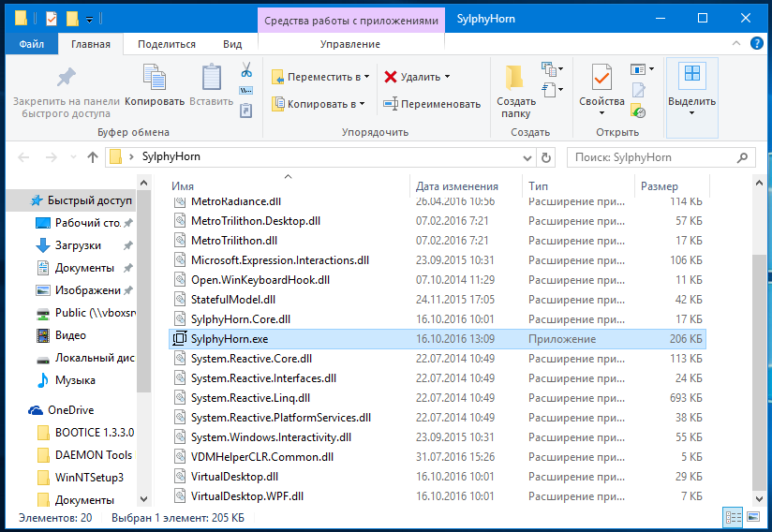This screenshot has height=532, width=772.
Task: Collapse the ribbon with the chevron
Action: tap(736, 43)
